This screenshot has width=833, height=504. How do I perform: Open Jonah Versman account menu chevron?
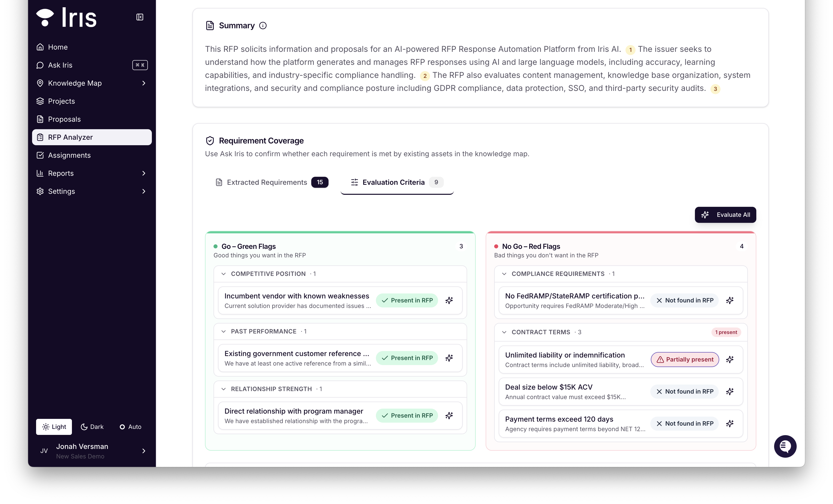pyautogui.click(x=144, y=451)
